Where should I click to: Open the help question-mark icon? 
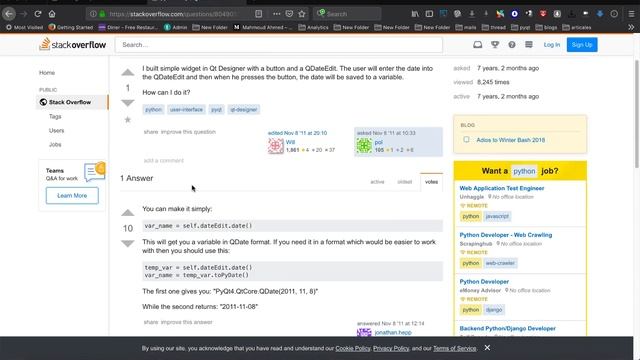pos(512,44)
